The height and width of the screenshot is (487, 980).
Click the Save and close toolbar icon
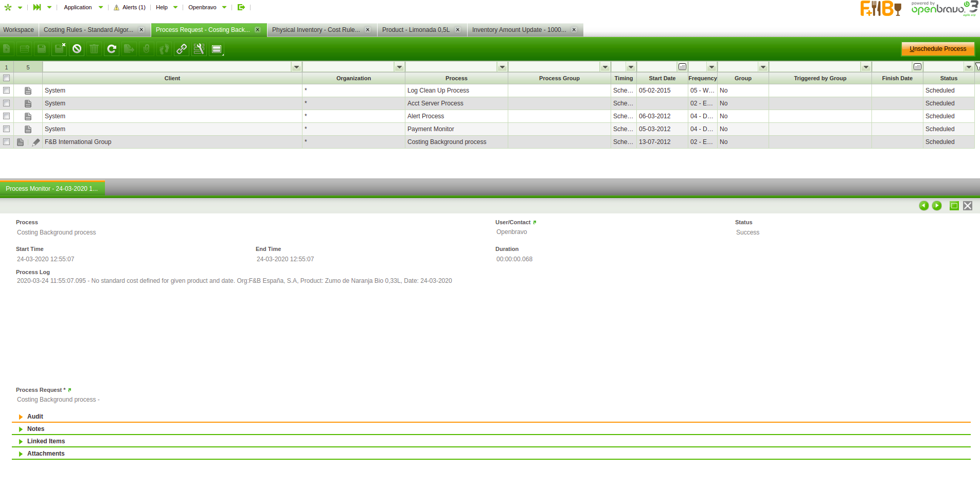60,49
